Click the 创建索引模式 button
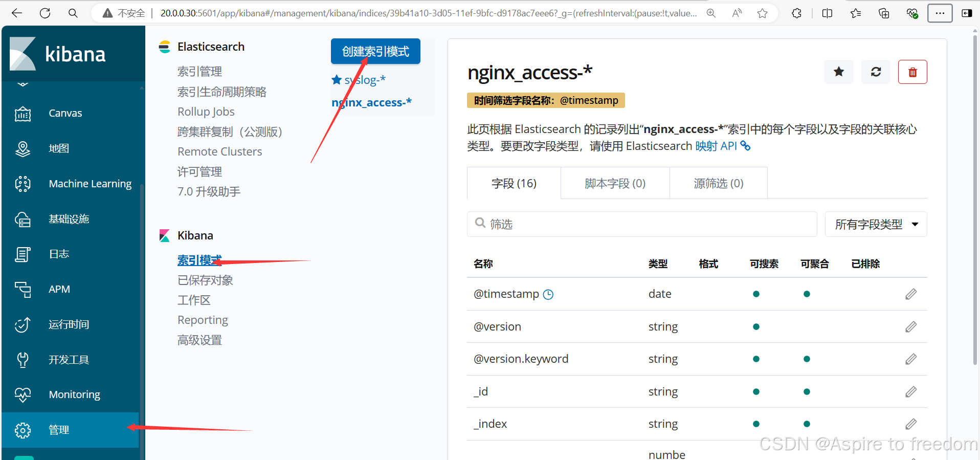Image resolution: width=980 pixels, height=460 pixels. [x=375, y=51]
